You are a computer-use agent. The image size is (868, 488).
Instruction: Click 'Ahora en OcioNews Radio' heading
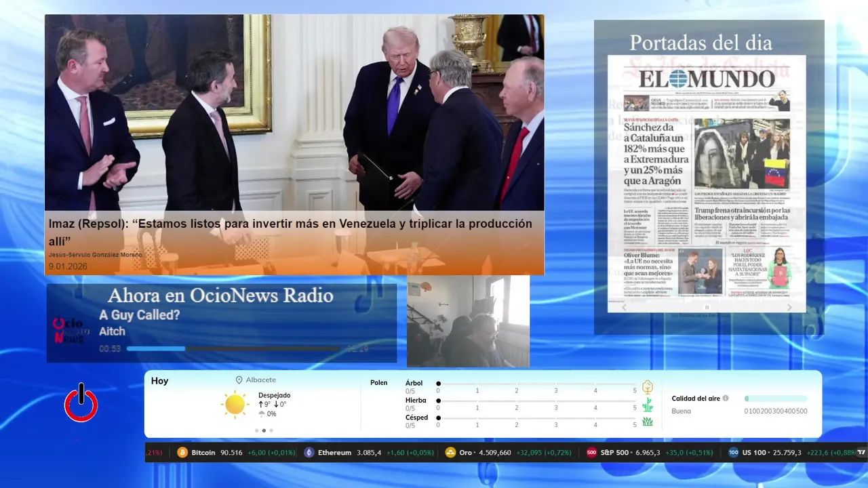[220, 296]
